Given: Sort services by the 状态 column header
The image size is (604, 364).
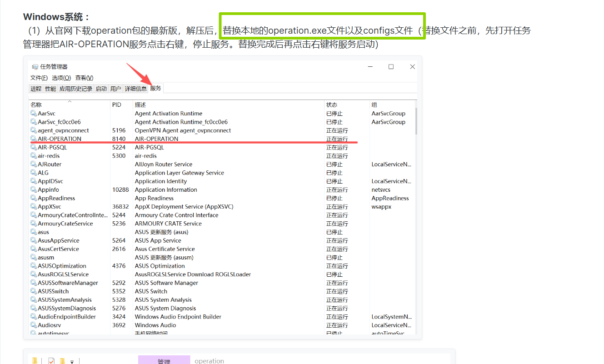Looking at the screenshot, I should 332,105.
